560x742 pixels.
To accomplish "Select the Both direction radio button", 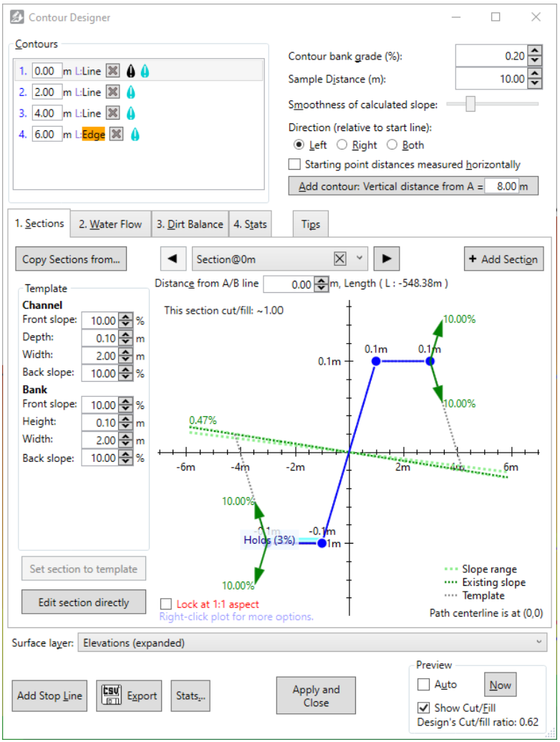I will [392, 145].
